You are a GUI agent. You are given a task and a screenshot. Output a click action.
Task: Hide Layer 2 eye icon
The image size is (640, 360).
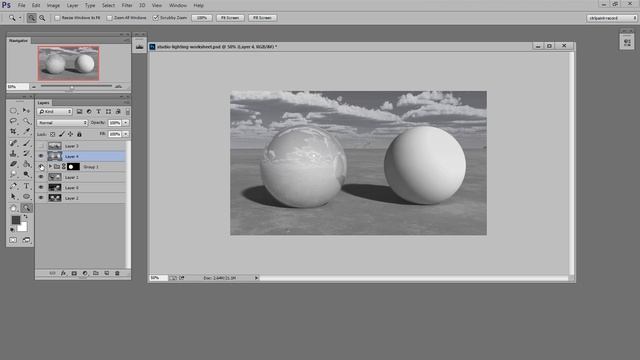coord(41,198)
